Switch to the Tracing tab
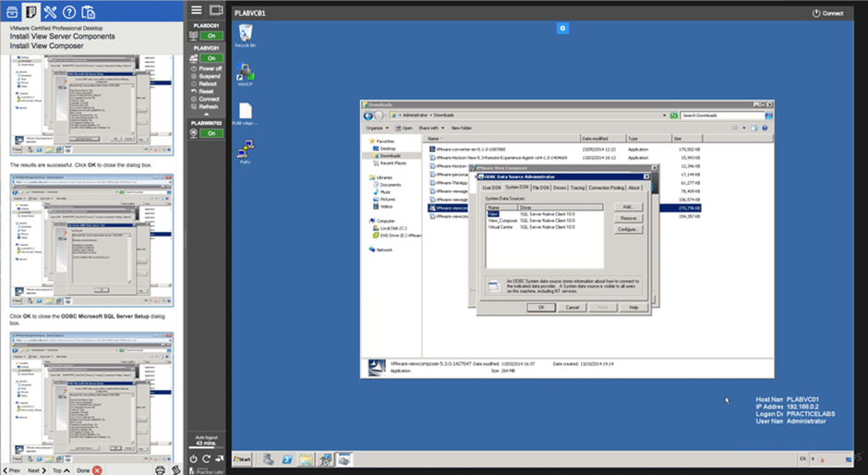Viewport: 868px width, 475px height. [x=577, y=188]
